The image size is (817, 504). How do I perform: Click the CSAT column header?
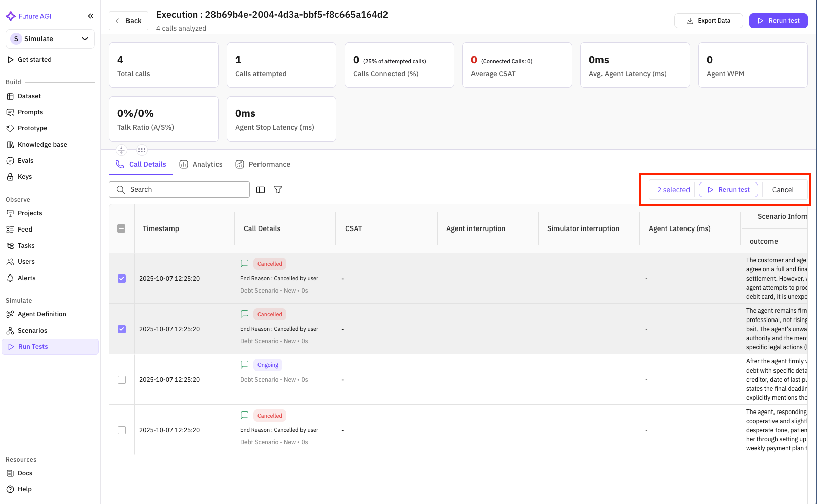tap(354, 228)
